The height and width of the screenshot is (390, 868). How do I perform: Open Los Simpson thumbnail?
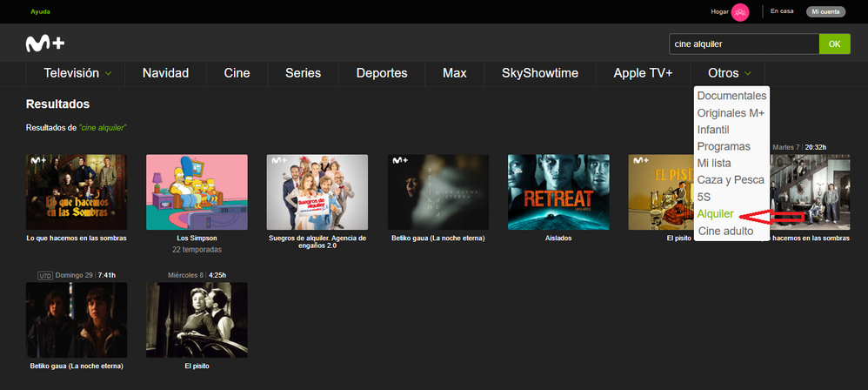click(x=197, y=192)
